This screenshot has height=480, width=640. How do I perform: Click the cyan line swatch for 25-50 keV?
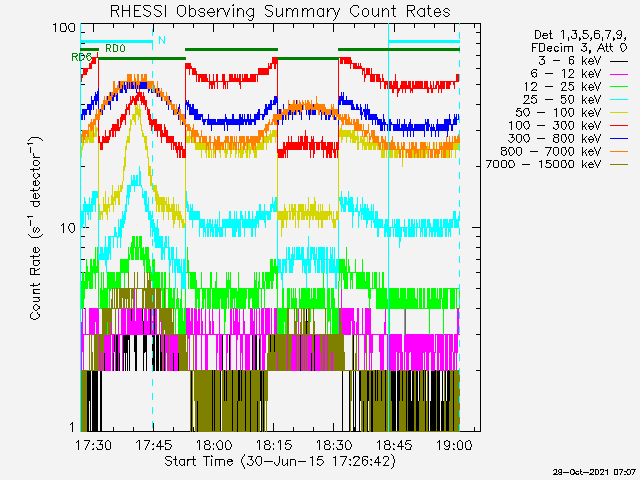click(x=619, y=100)
